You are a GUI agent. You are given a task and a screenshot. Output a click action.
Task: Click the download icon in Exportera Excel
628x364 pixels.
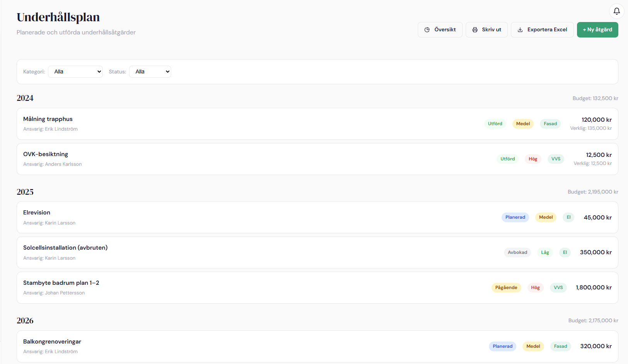520,30
